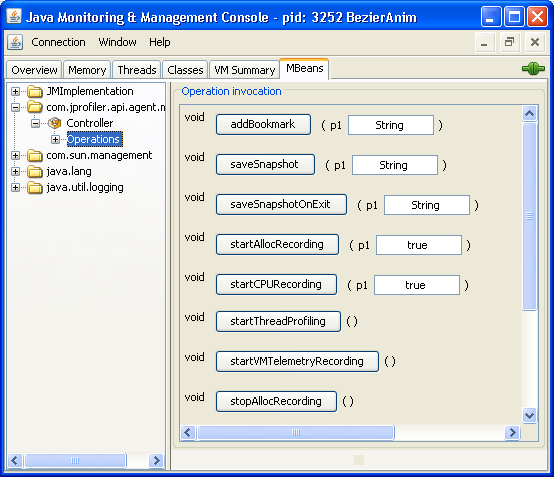Invoke the saveSnapshot operation
Image resolution: width=554 pixels, height=477 pixels.
[265, 164]
